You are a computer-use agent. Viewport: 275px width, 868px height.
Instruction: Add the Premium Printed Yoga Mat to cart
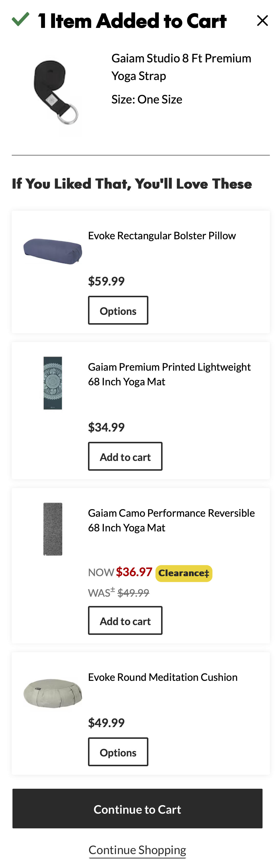click(125, 456)
